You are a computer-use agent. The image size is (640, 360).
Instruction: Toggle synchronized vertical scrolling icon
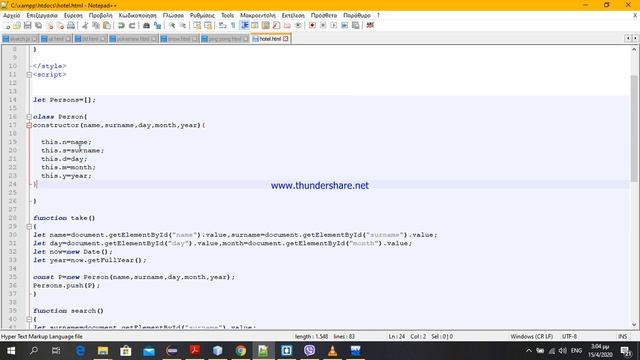pyautogui.click(x=197, y=25)
